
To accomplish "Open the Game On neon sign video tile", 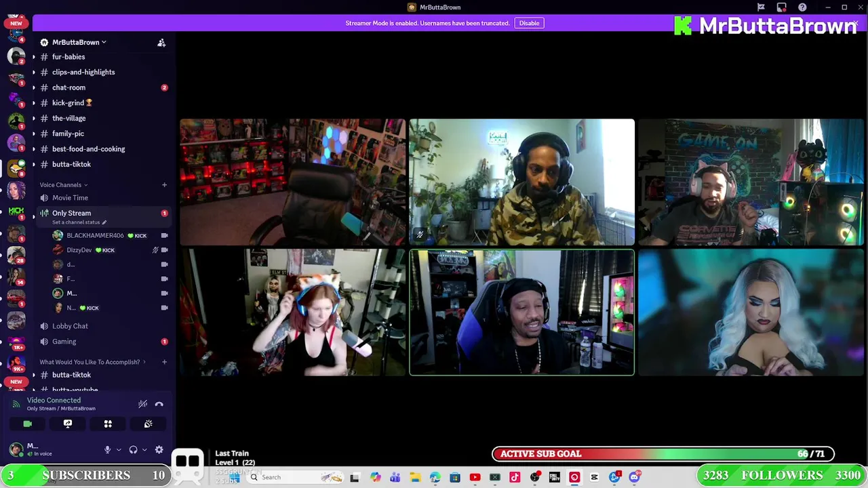I will click(x=751, y=182).
